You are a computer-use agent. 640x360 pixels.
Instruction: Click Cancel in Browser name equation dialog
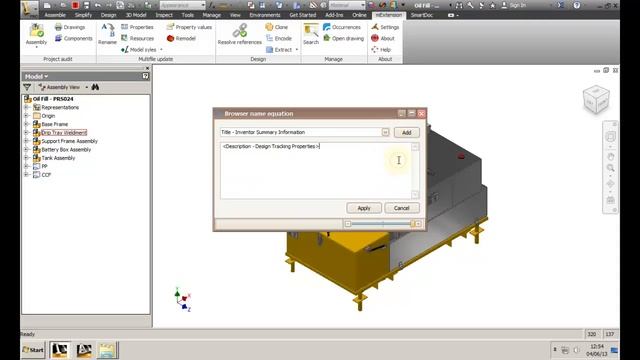click(402, 208)
